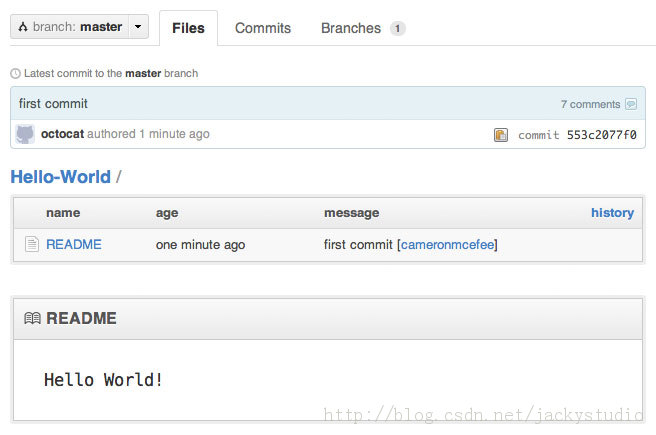The image size is (656, 435).
Task: Open the Commits tab
Action: (263, 28)
